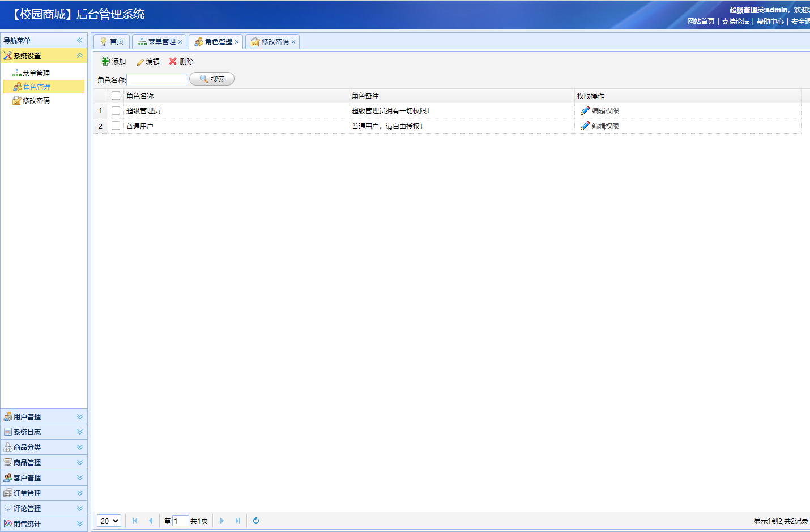Open the page size dropdown showing 20
This screenshot has width=810, height=532.
click(x=109, y=521)
